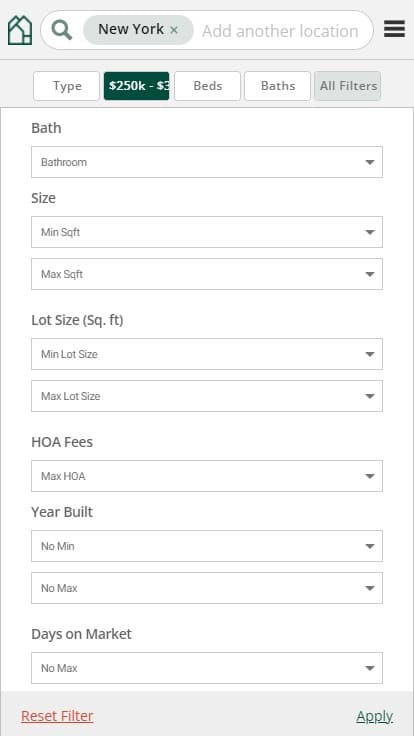Click the magnifying glass search icon

coord(61,30)
